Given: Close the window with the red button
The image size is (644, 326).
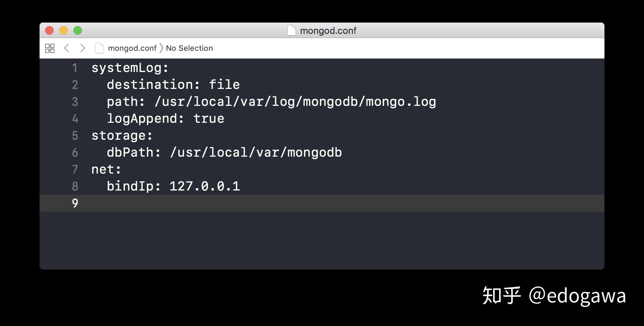Looking at the screenshot, I should point(49,30).
